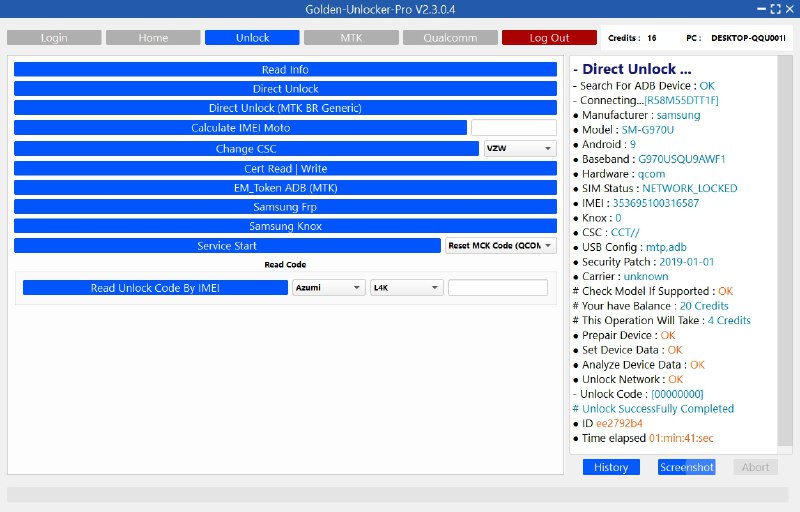Take a Screenshot of the log
The width and height of the screenshot is (800, 512).
(x=686, y=467)
